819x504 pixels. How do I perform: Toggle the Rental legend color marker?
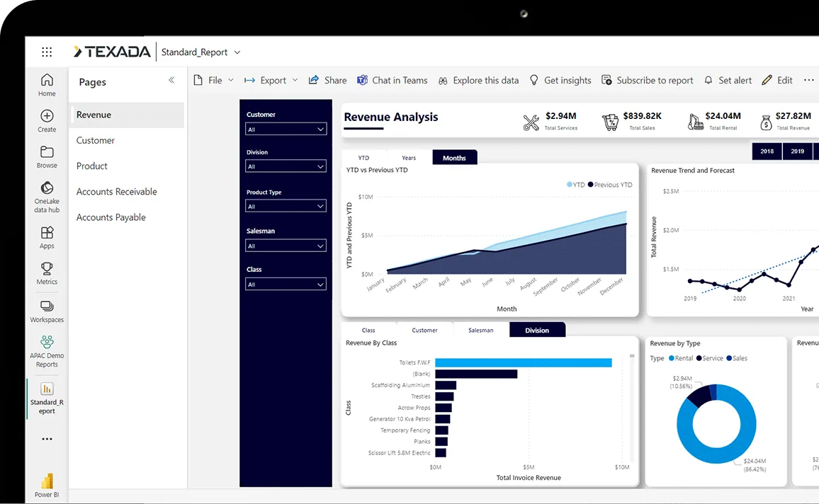point(670,358)
